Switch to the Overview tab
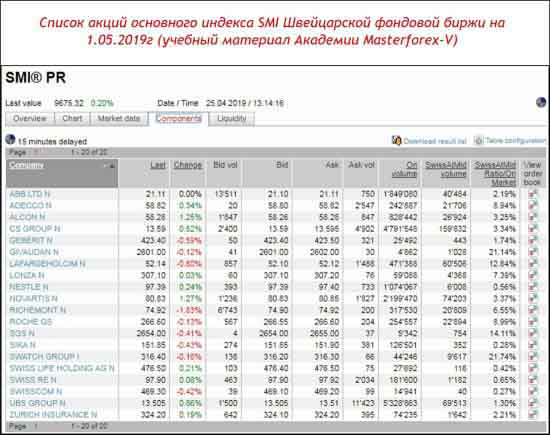550x435 pixels. pos(30,119)
